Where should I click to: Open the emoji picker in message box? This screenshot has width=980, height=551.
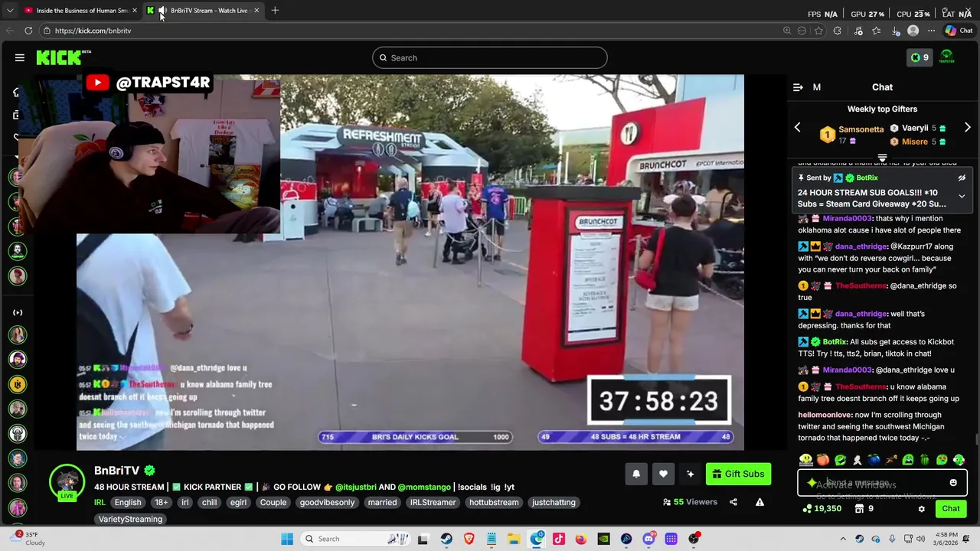pyautogui.click(x=953, y=483)
